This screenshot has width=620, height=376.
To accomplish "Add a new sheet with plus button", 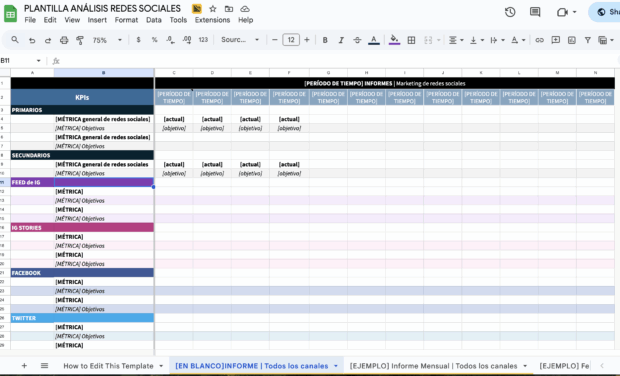I will click(24, 366).
